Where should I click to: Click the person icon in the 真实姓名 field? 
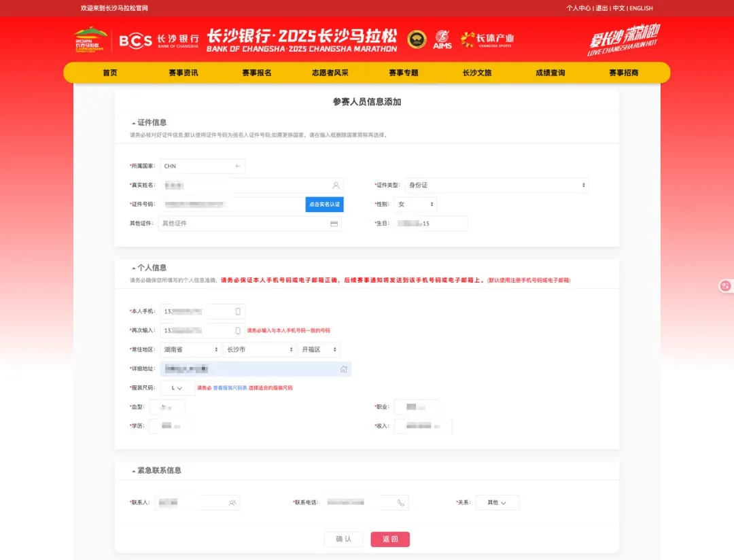336,186
